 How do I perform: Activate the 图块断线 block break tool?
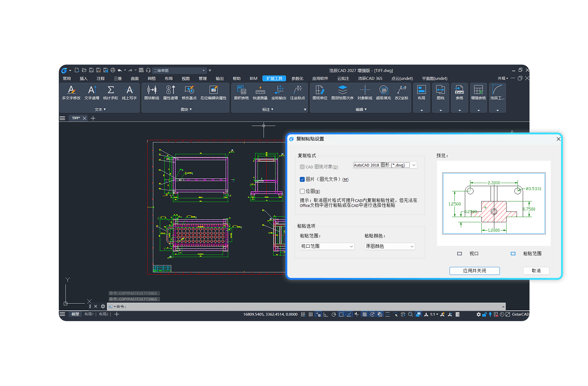coord(152,92)
